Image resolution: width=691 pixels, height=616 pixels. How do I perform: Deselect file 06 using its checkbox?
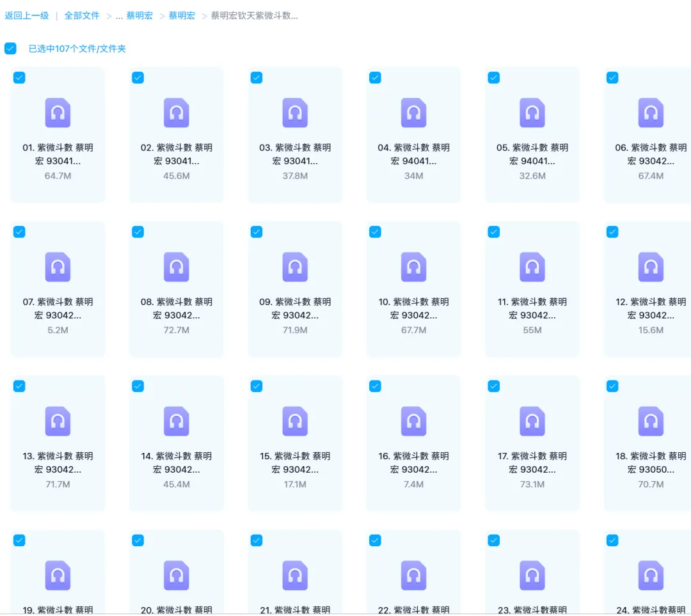612,77
